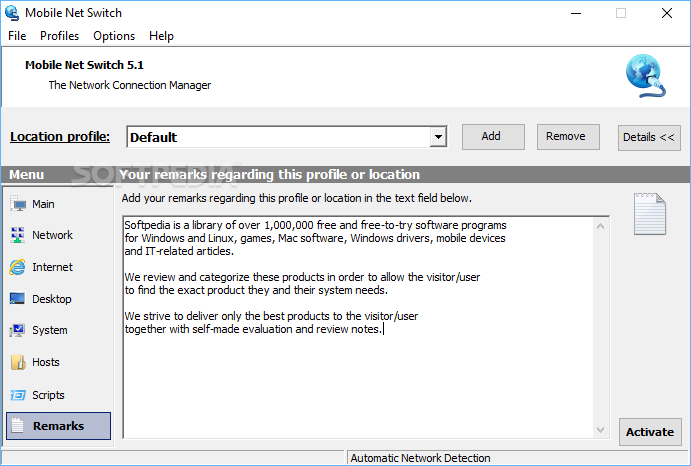Click the globe logo in the header
Viewport: 691px width, 466px height.
(x=646, y=76)
